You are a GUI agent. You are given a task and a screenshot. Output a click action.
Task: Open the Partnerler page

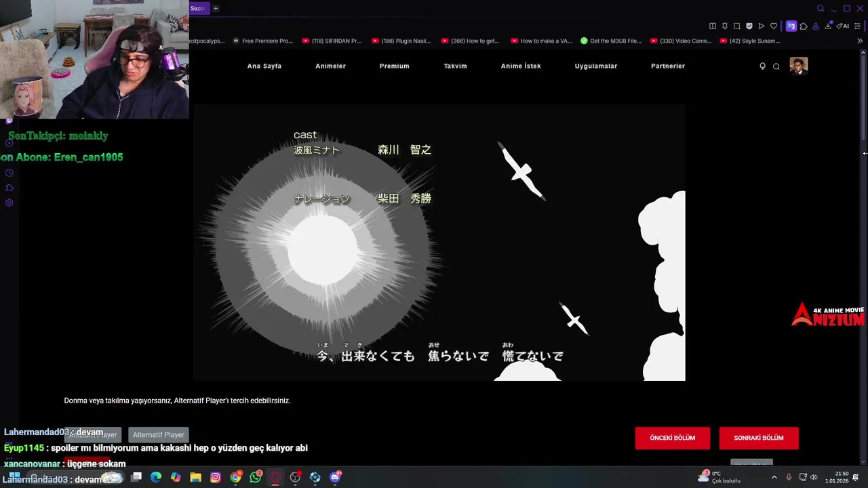point(668,66)
